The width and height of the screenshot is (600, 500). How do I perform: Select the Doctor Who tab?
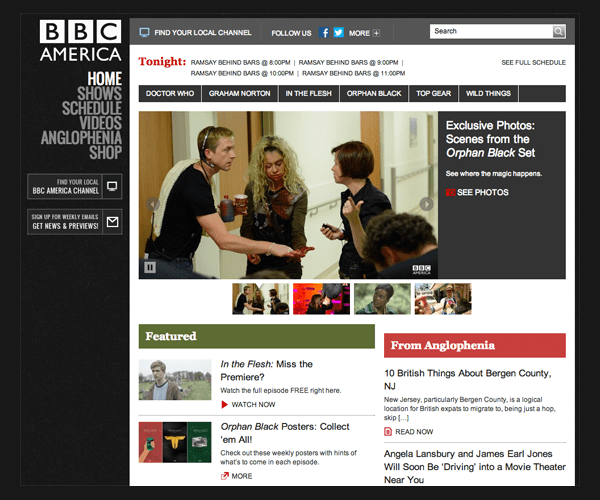tap(170, 93)
